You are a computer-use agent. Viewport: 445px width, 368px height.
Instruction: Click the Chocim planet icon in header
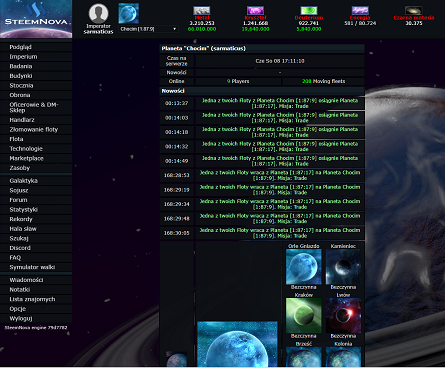point(129,13)
